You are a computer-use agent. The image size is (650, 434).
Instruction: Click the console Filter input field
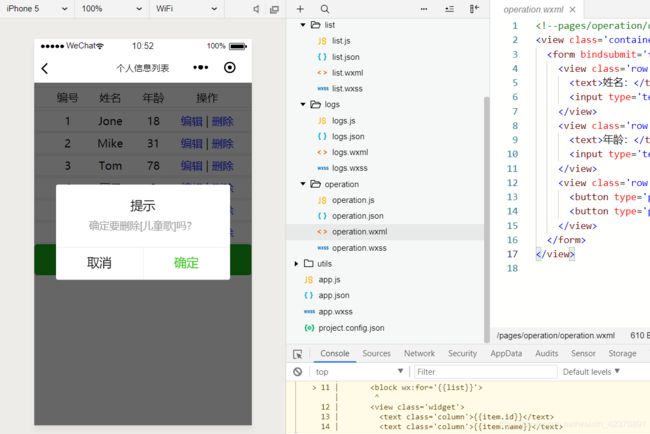pyautogui.click(x=485, y=372)
